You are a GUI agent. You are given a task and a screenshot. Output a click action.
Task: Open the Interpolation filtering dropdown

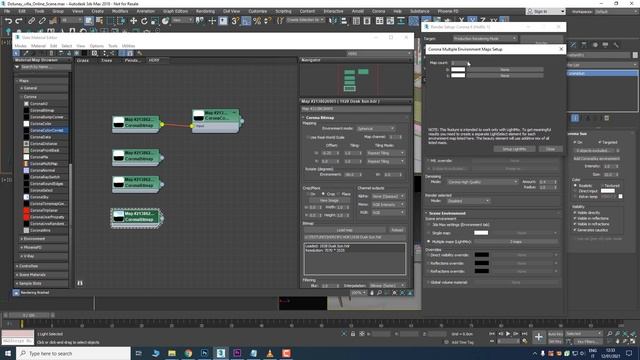(x=387, y=286)
